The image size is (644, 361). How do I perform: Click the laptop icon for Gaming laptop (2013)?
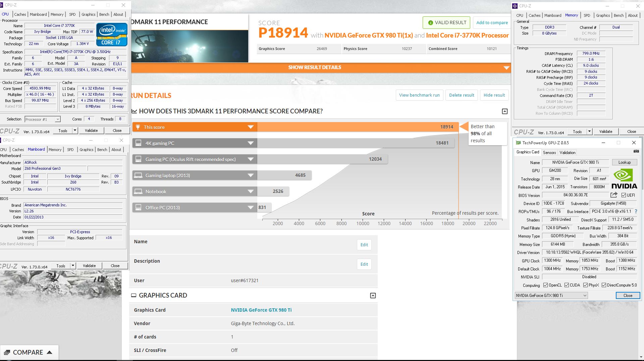coord(138,175)
